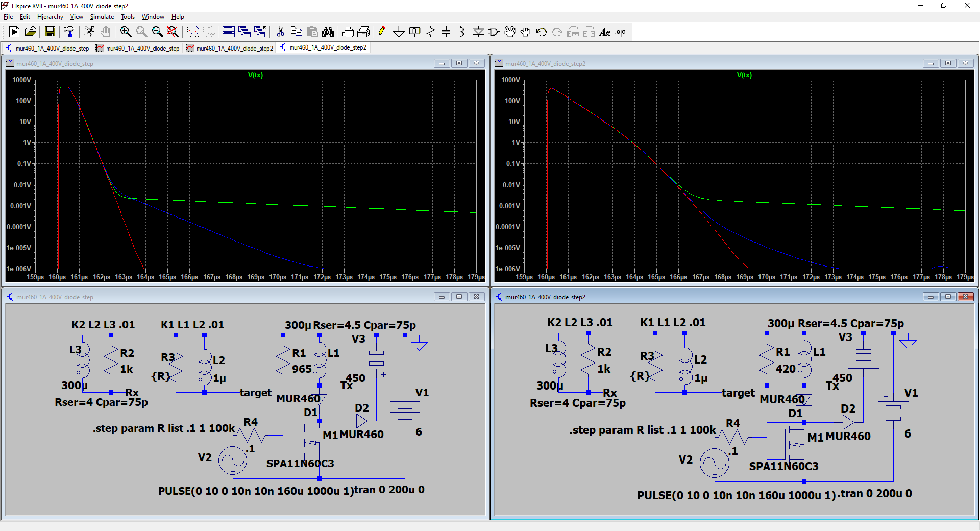Place a ground symbol from the toolbar
Image resolution: width=980 pixels, height=531 pixels.
tap(399, 32)
